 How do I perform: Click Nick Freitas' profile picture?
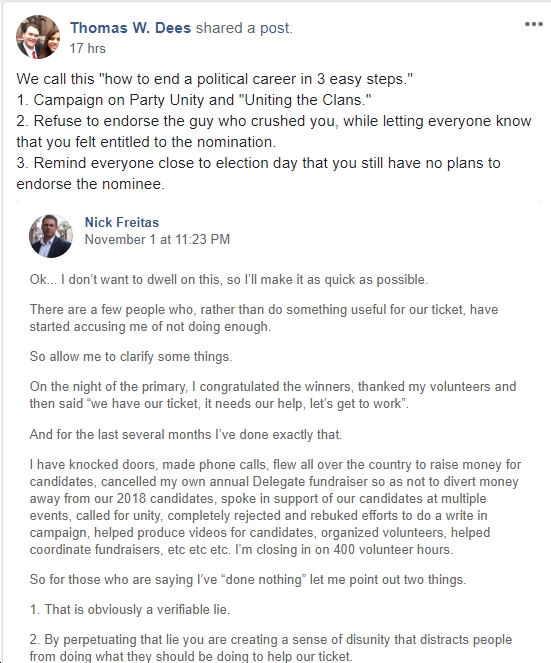[51, 236]
